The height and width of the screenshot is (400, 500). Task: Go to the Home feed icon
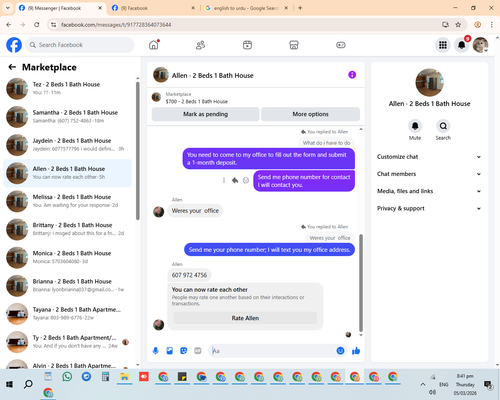click(x=154, y=45)
